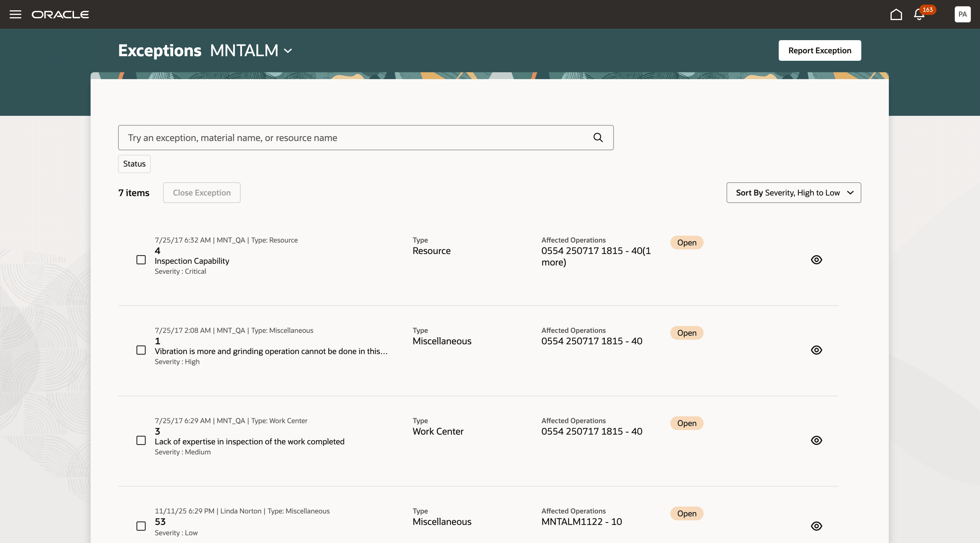Open the navigation hamburger menu
The width and height of the screenshot is (980, 543).
pyautogui.click(x=15, y=14)
